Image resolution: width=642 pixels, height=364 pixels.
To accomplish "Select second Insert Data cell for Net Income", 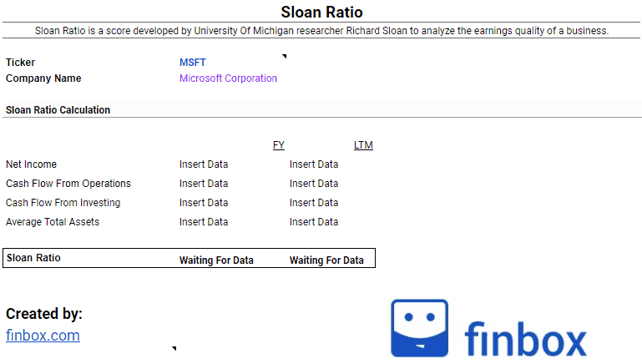I will [314, 164].
